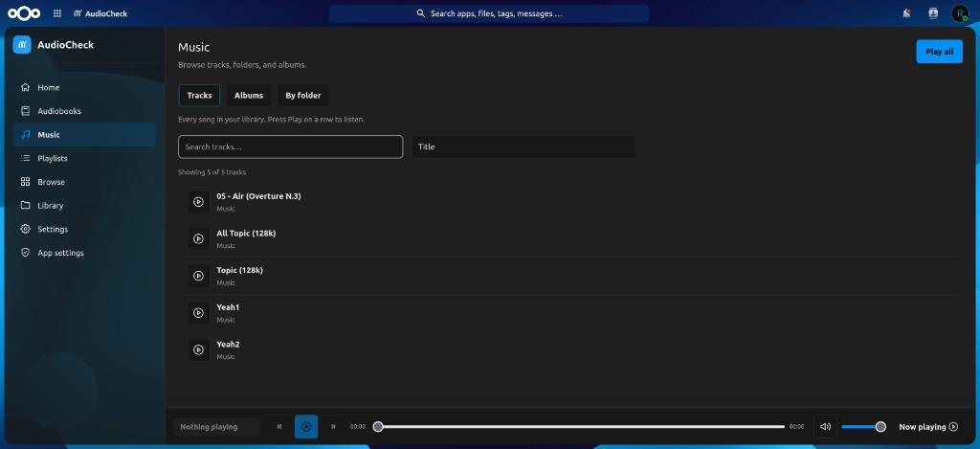
Task: Click the Home house icon
Action: [25, 87]
